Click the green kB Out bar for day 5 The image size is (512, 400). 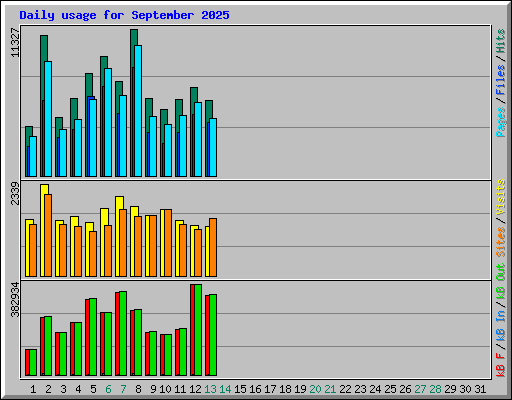tap(93, 337)
